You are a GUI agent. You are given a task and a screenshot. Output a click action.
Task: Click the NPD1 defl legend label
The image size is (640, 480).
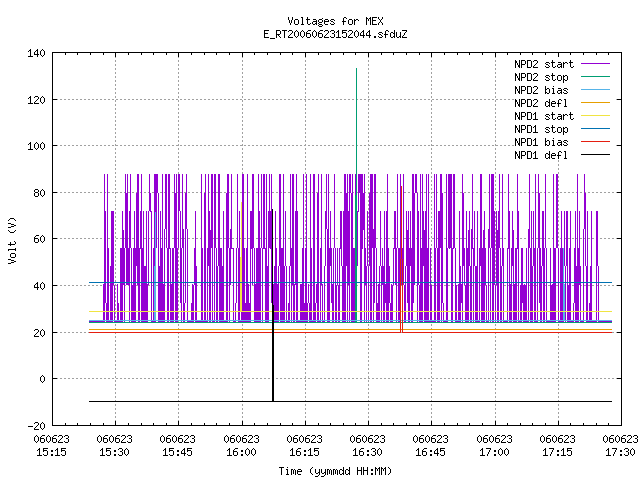(x=541, y=155)
